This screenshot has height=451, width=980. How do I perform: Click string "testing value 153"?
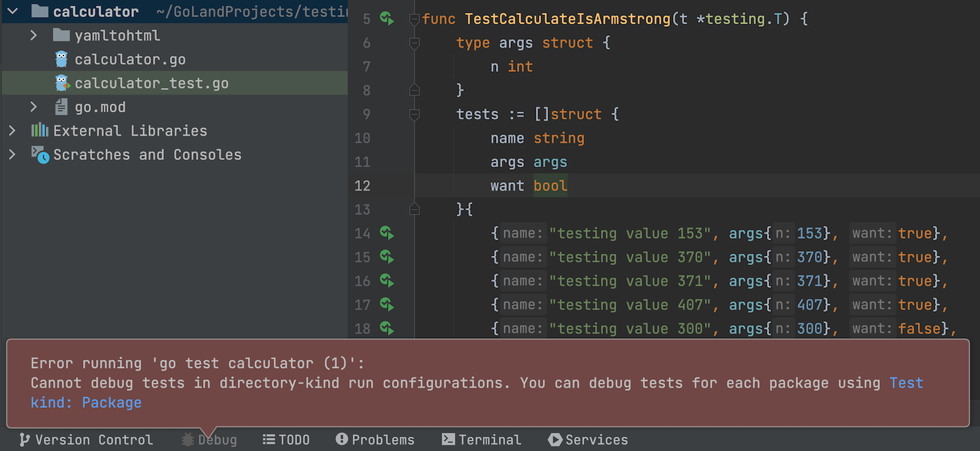(x=630, y=233)
